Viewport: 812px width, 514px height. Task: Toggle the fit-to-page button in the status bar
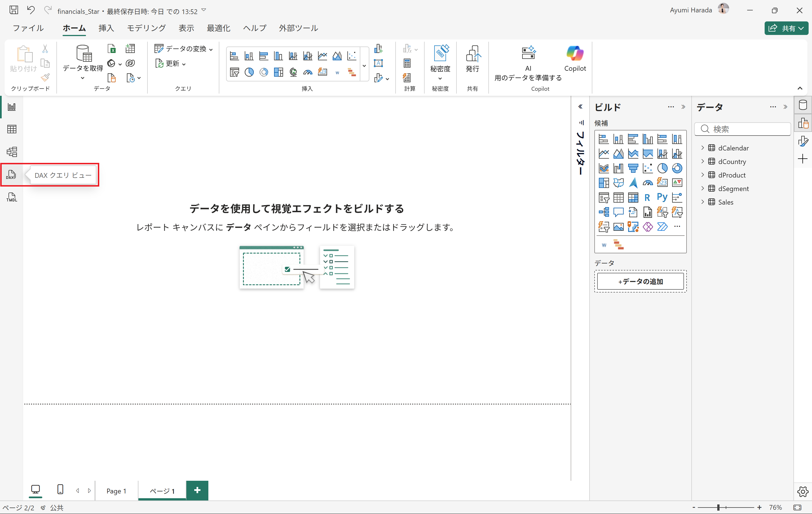pos(798,508)
